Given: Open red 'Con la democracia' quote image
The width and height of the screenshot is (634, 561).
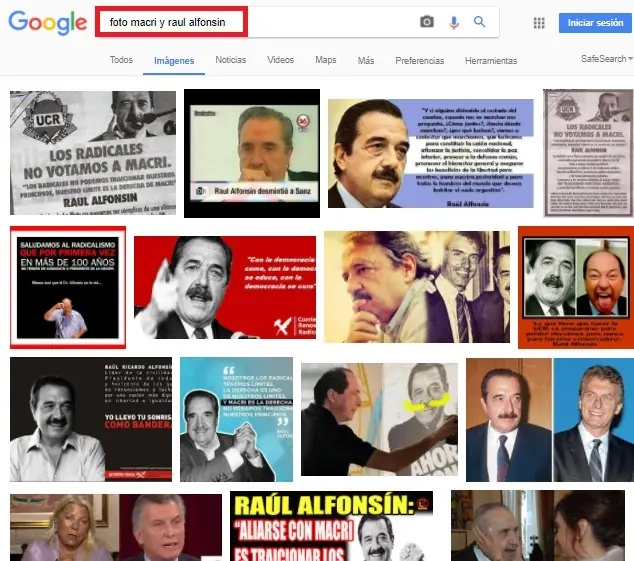Looking at the screenshot, I should (225, 288).
